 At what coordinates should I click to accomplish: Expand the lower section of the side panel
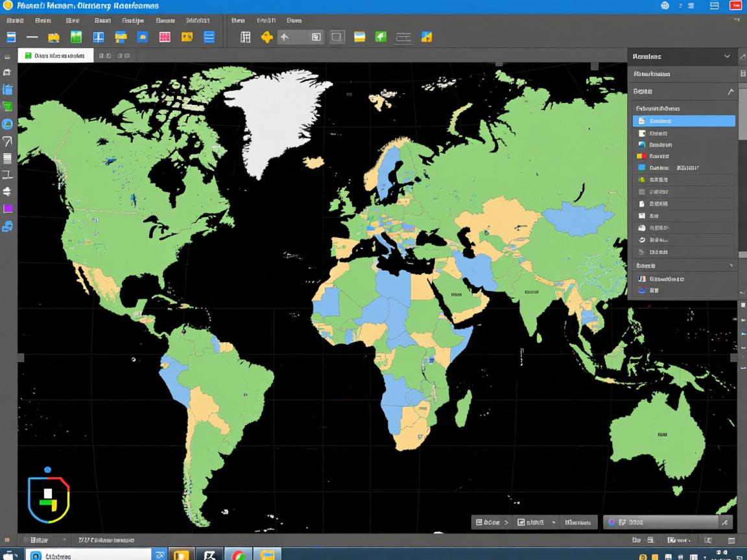(731, 265)
